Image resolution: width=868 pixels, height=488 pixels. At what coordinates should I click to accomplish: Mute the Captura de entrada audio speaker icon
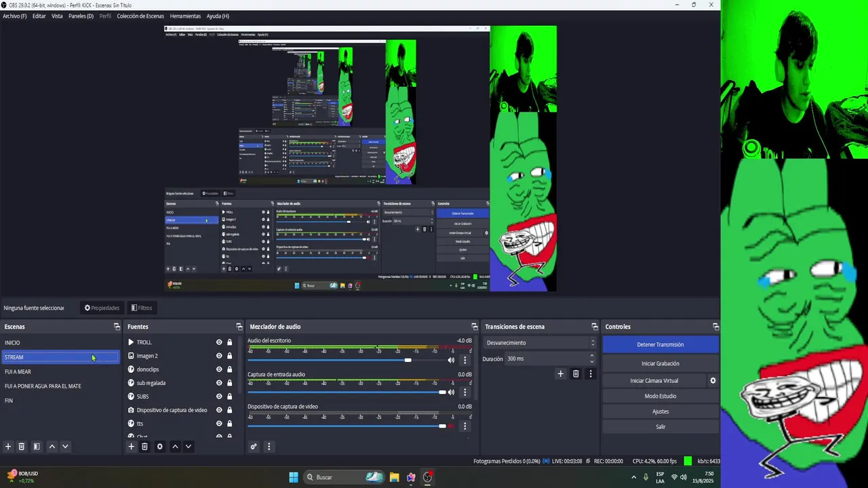point(451,392)
